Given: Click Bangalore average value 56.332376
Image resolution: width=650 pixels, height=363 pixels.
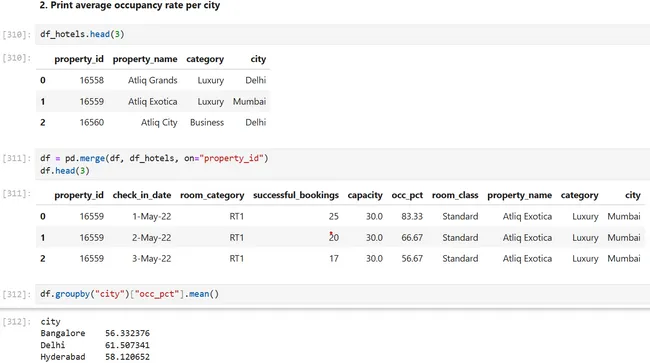Looking at the screenshot, I should 127,333.
